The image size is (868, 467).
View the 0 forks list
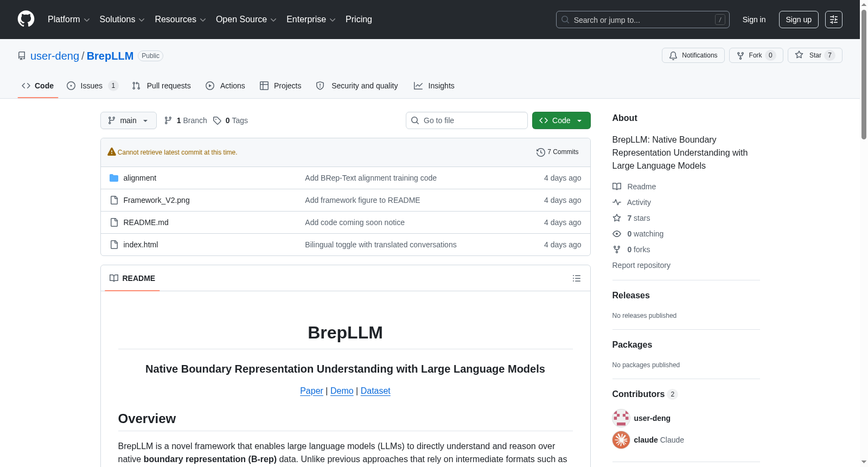point(631,250)
